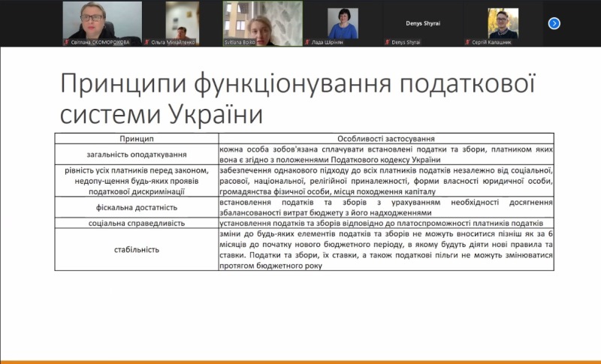Click muted microphone icon beside Світлана Скоморохова
The width and height of the screenshot is (601, 364).
pos(67,42)
